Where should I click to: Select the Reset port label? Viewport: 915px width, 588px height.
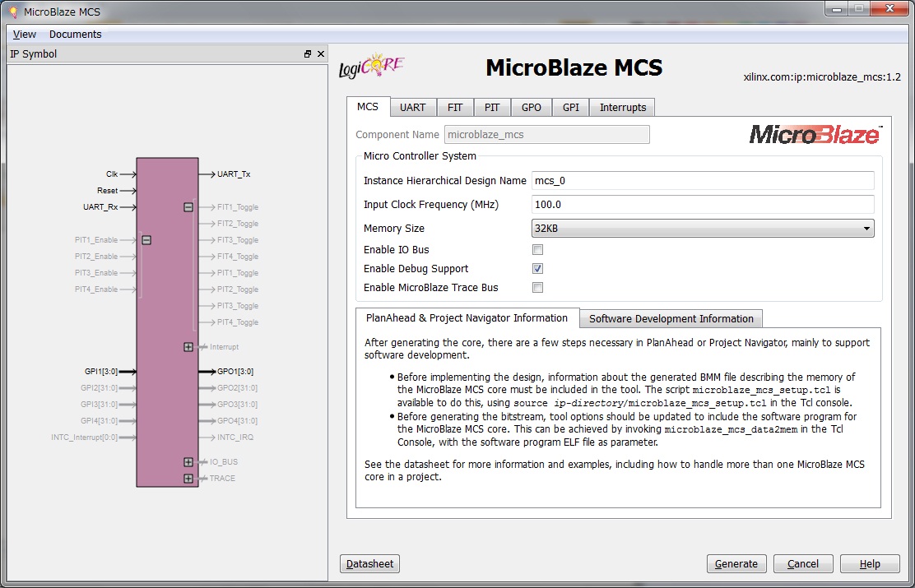point(107,191)
